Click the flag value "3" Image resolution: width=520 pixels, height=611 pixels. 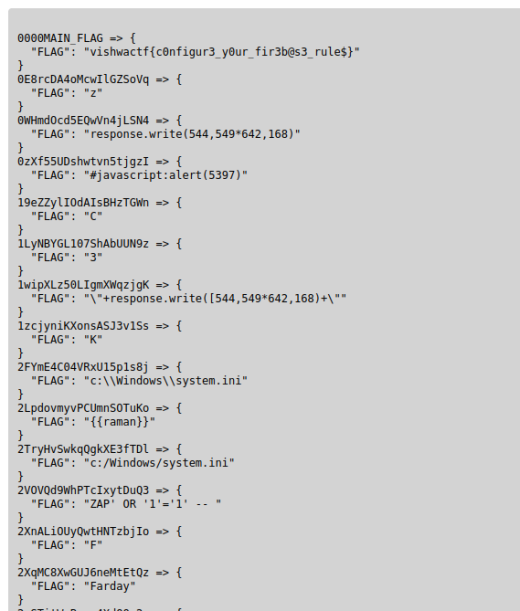point(93,258)
